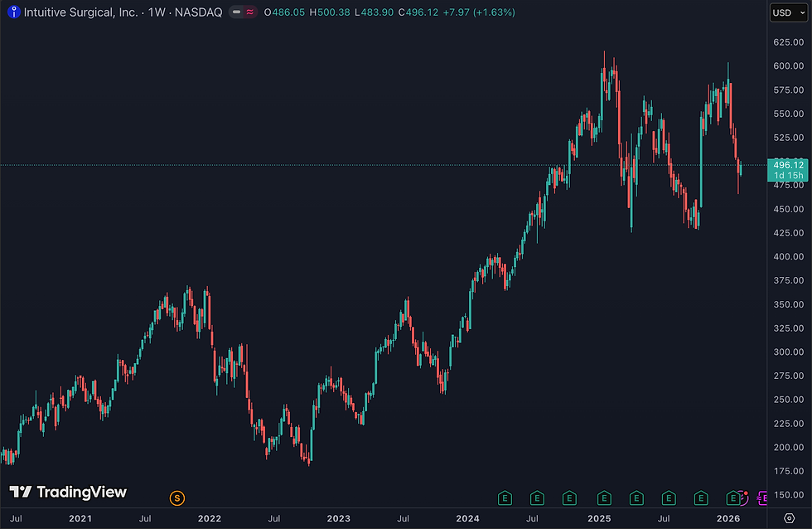Click the blue Intuitive Surgical symbol logo
Screen dimensions: 812x529
[x=14, y=12]
